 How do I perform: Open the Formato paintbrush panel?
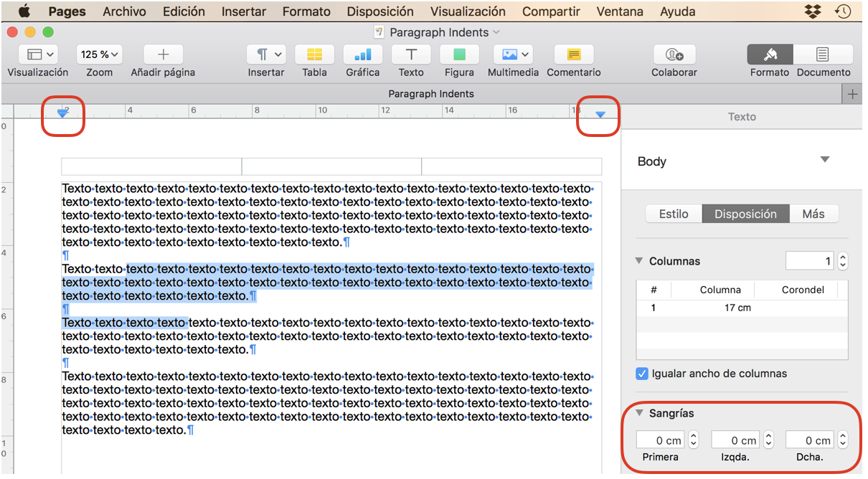(770, 55)
